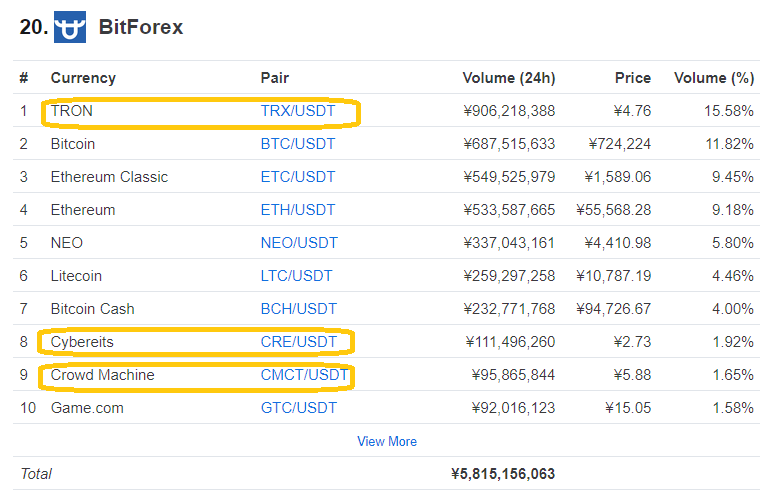Select the LTC/USDT trading pair

pos(297,276)
